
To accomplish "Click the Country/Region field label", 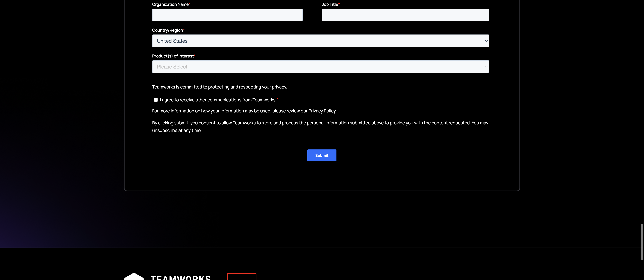I will pos(167,30).
